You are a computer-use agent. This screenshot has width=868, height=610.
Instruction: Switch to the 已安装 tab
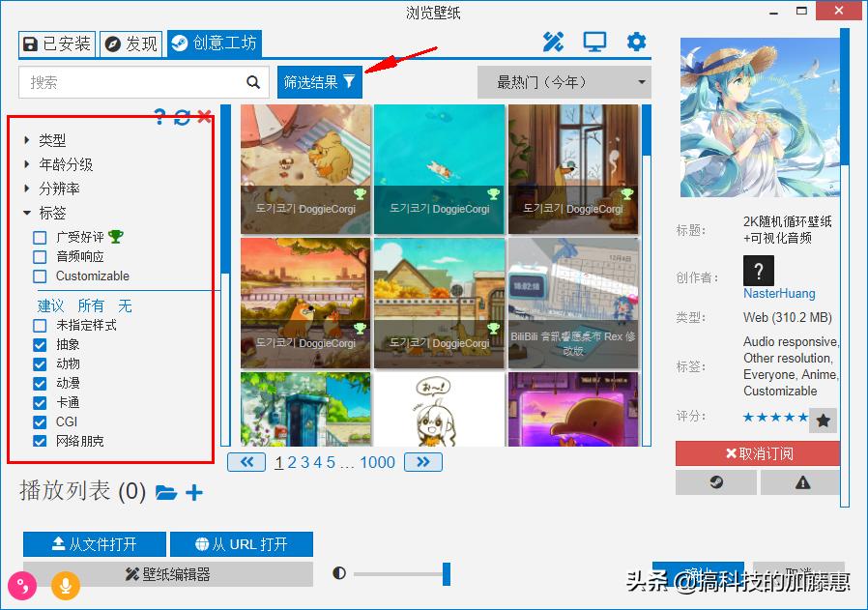(57, 43)
